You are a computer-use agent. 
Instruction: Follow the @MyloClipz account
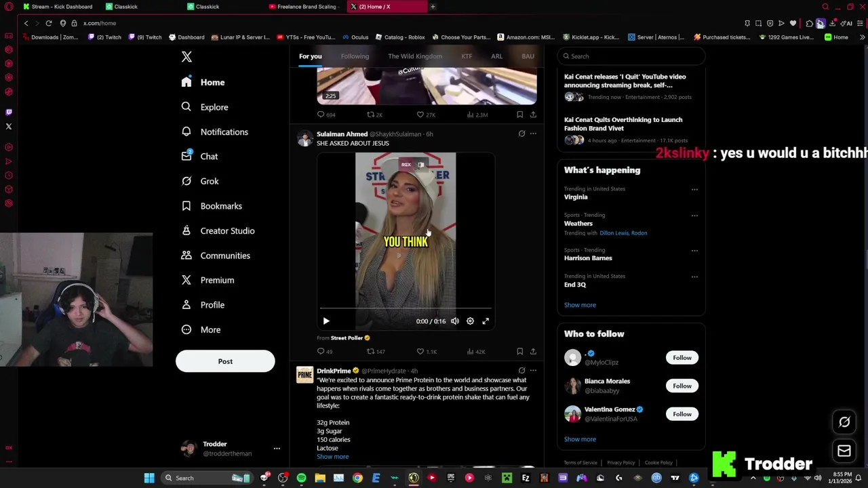[x=682, y=358]
